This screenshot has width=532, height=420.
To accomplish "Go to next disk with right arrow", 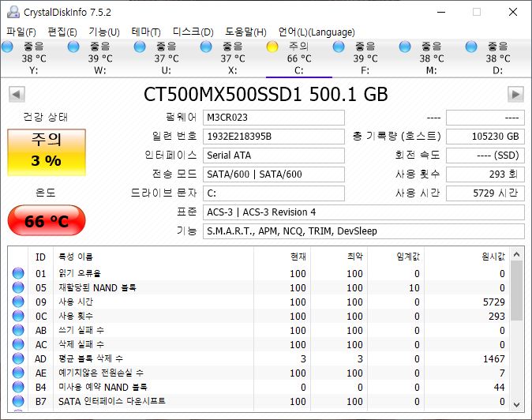I will [x=515, y=94].
